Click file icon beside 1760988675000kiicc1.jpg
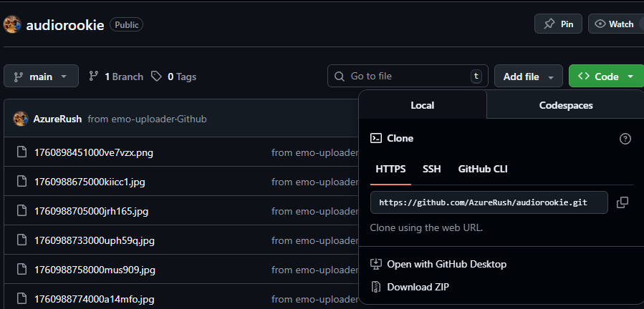644x309 pixels. (x=21, y=182)
